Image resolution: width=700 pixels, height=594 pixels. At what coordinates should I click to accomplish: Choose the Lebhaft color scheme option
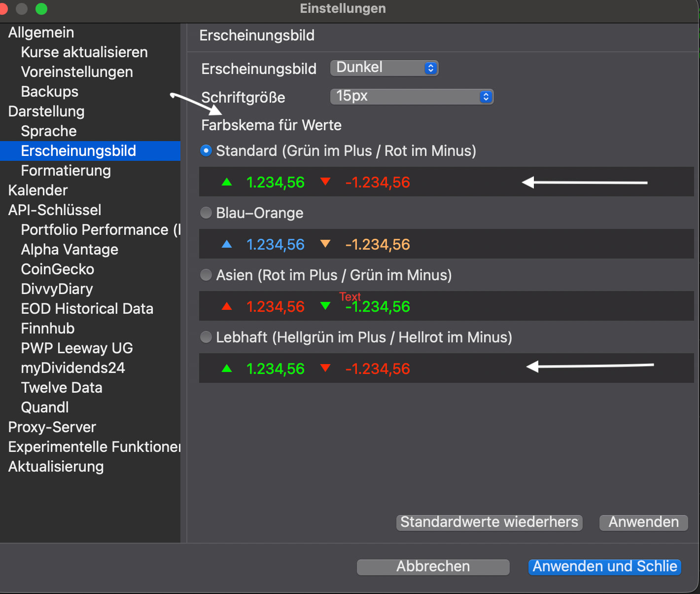206,337
